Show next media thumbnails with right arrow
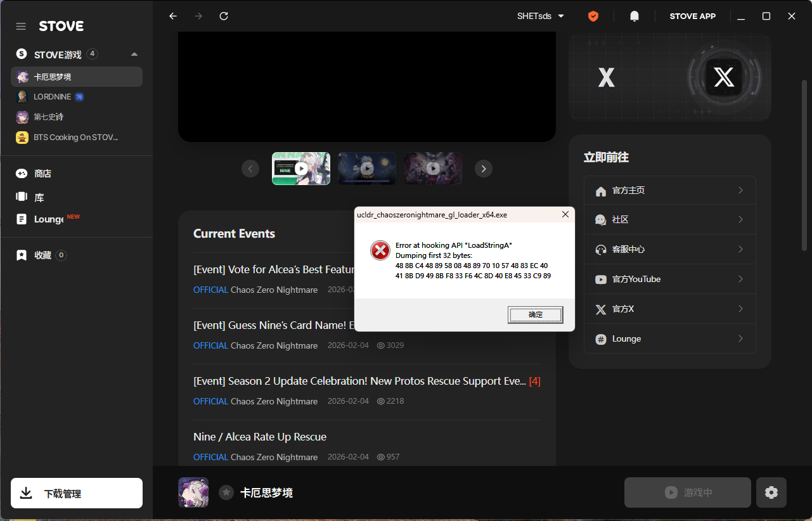The height and width of the screenshot is (521, 812). pyautogui.click(x=484, y=169)
